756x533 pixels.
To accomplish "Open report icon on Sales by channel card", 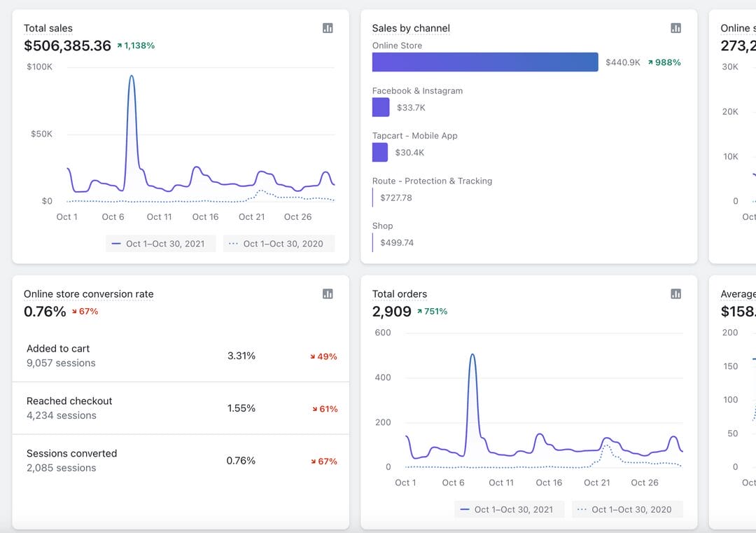I will coord(675,28).
